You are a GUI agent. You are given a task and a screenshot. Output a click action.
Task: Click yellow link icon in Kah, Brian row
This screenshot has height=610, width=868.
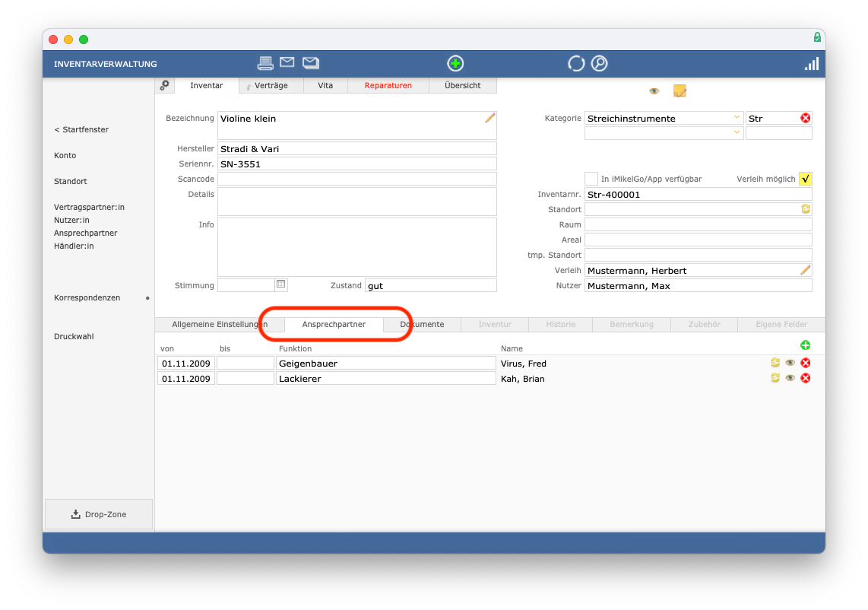775,378
